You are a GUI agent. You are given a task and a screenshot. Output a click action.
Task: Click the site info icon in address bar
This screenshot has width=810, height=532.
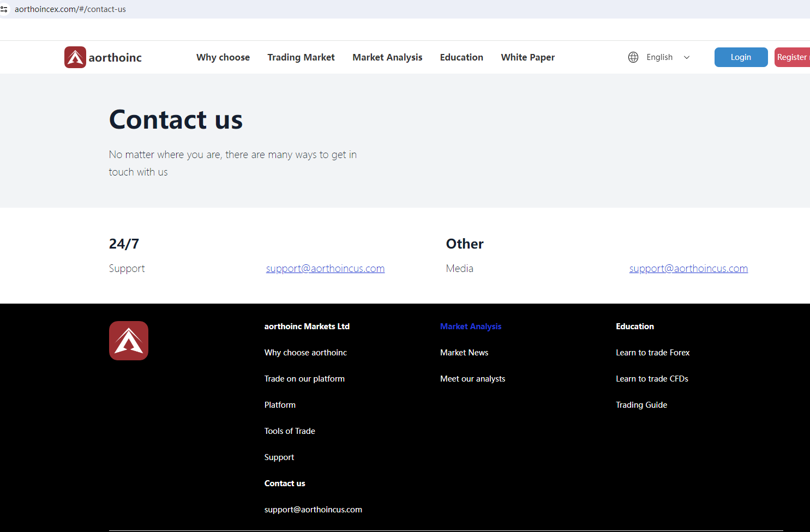4,9
